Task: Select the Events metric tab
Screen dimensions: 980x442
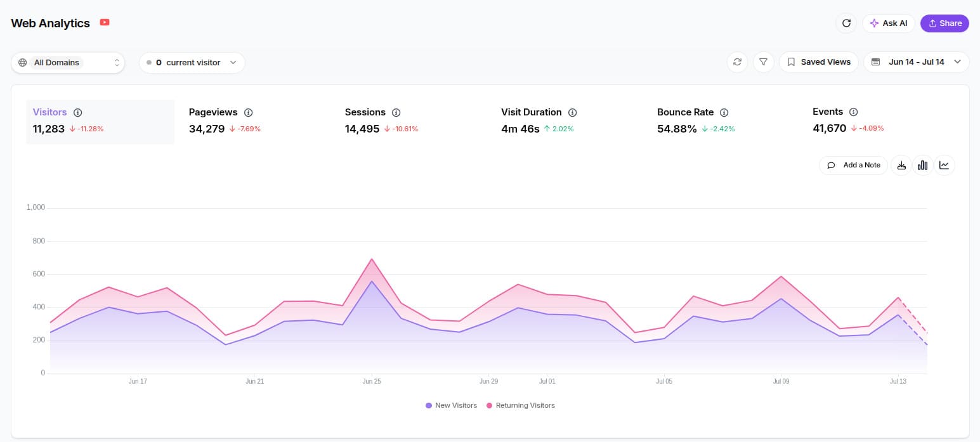Action: coord(880,122)
